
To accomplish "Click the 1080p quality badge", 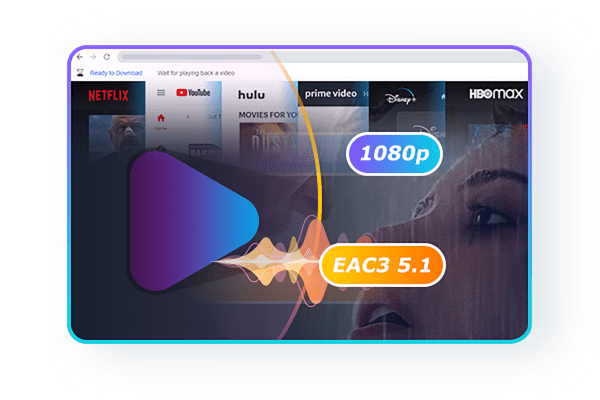I will point(395,153).
